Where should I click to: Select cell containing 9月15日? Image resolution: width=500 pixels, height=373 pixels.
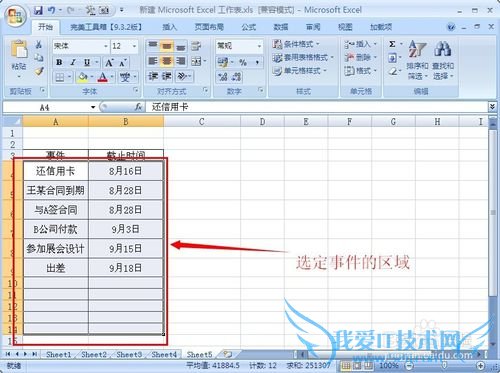tap(126, 248)
